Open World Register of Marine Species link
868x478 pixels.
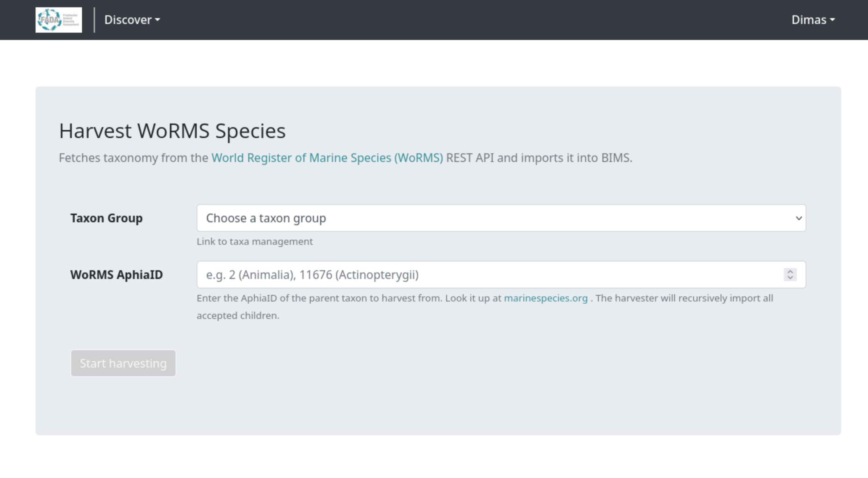[327, 158]
